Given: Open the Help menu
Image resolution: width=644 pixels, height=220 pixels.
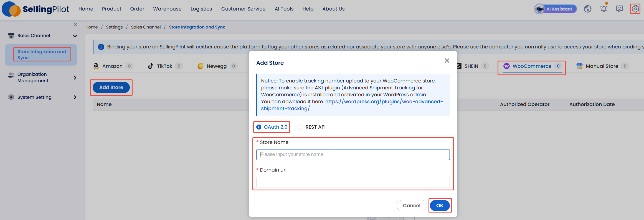Looking at the screenshot, I should pos(308,9).
